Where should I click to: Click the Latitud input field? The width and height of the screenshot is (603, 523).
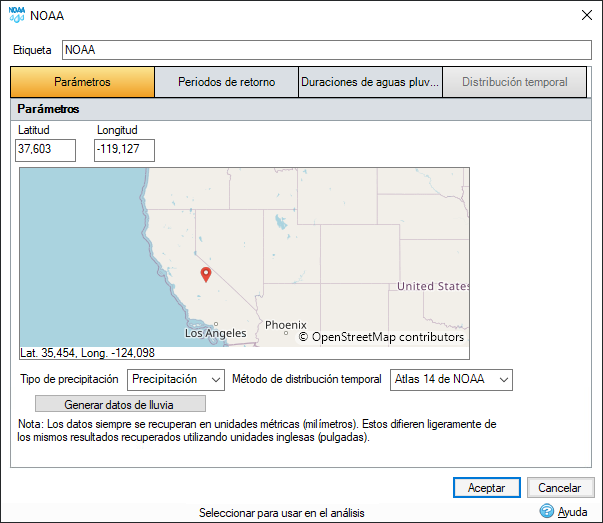45,150
